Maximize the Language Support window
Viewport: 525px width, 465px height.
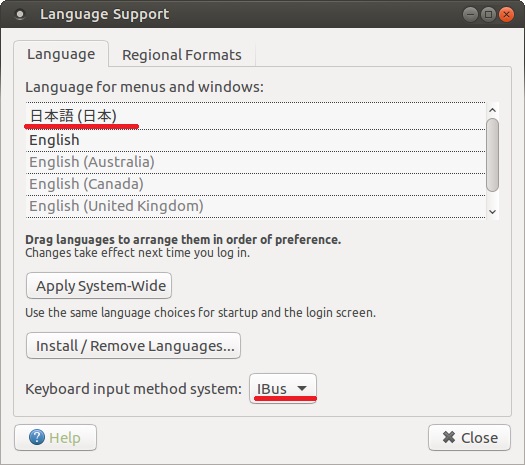489,15
